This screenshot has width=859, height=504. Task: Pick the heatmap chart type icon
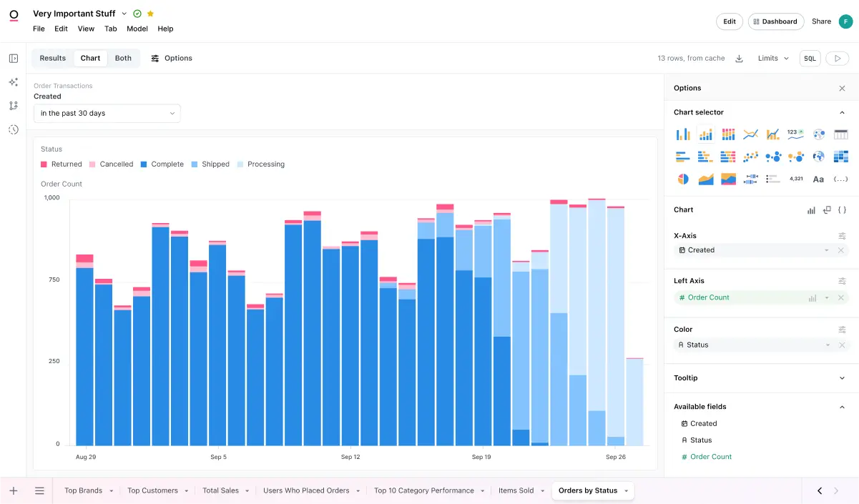tap(841, 157)
